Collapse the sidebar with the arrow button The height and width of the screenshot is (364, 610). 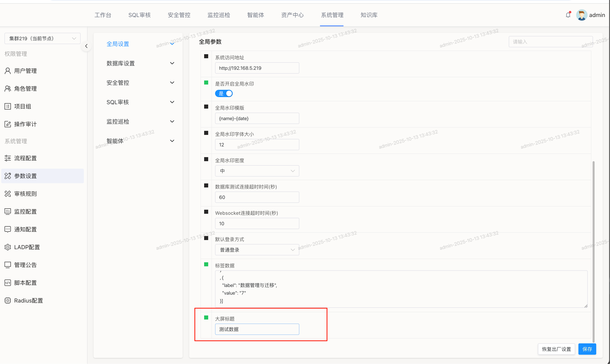pos(86,46)
